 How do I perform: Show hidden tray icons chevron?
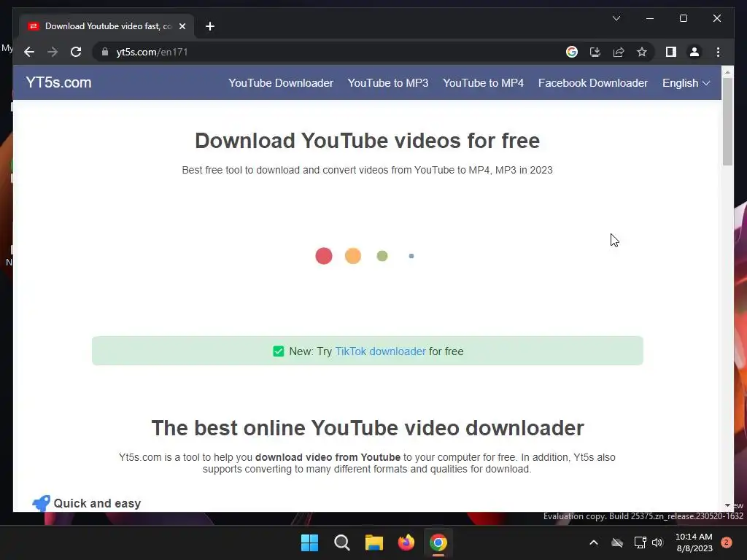[x=594, y=542]
